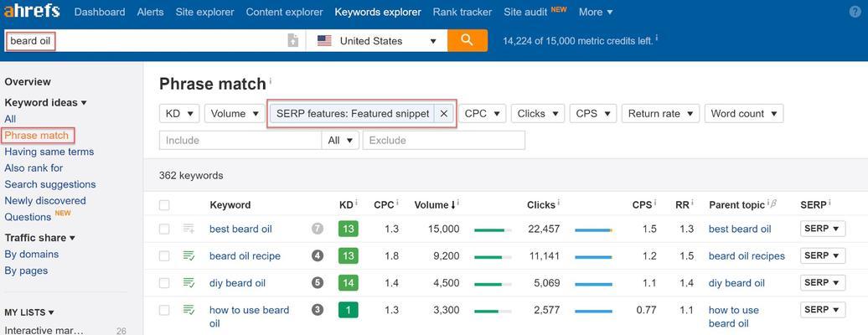Check the box for diy beard oil
This screenshot has height=335, width=868.
(x=164, y=283)
